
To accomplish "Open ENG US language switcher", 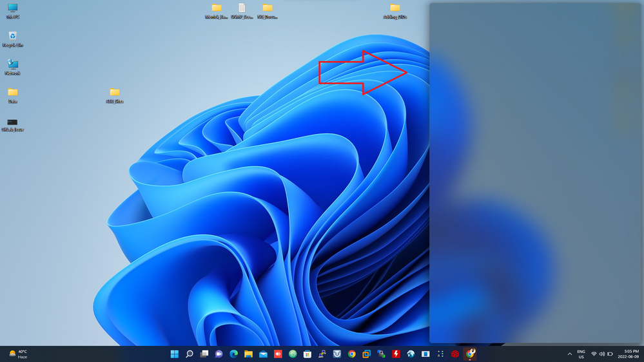I will point(581,354).
